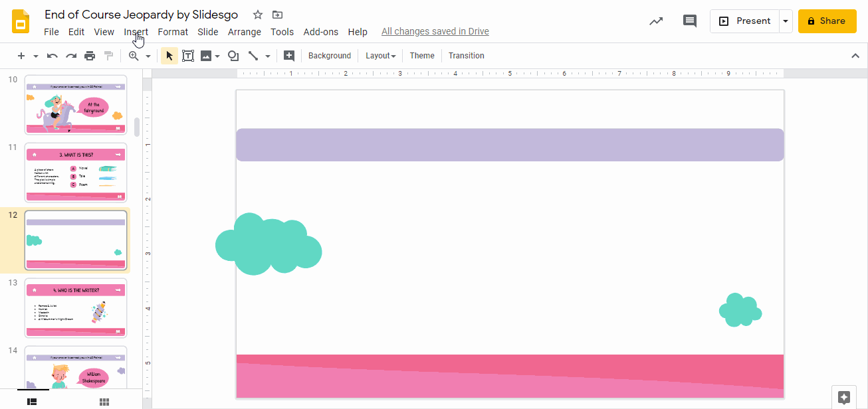Open the comment history icon

click(x=689, y=21)
